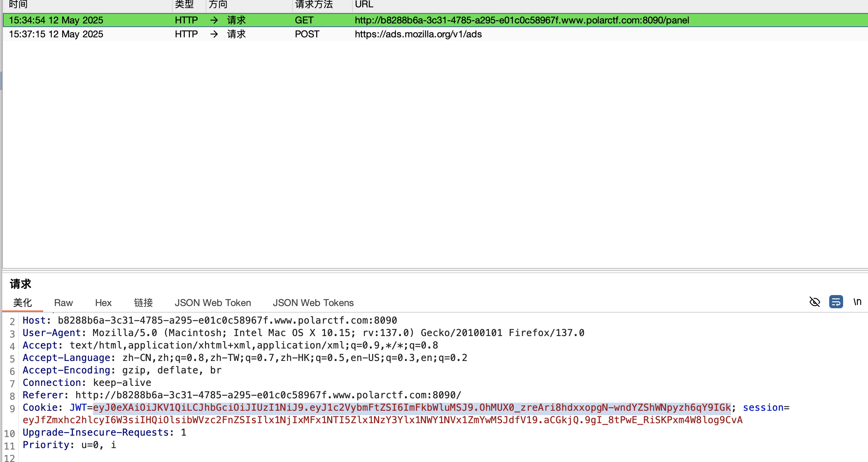The width and height of the screenshot is (868, 462).
Task: Sort by the 时间 column header
Action: pos(18,4)
